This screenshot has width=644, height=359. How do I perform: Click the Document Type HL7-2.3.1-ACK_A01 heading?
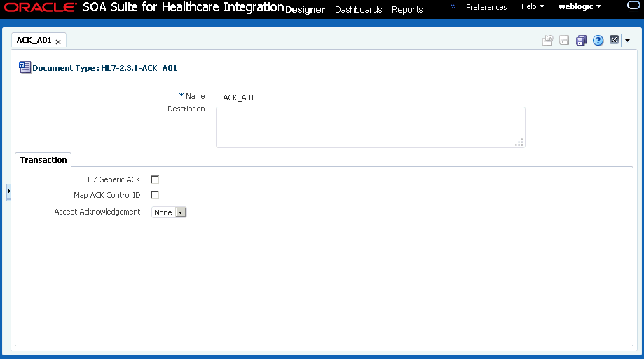[104, 68]
